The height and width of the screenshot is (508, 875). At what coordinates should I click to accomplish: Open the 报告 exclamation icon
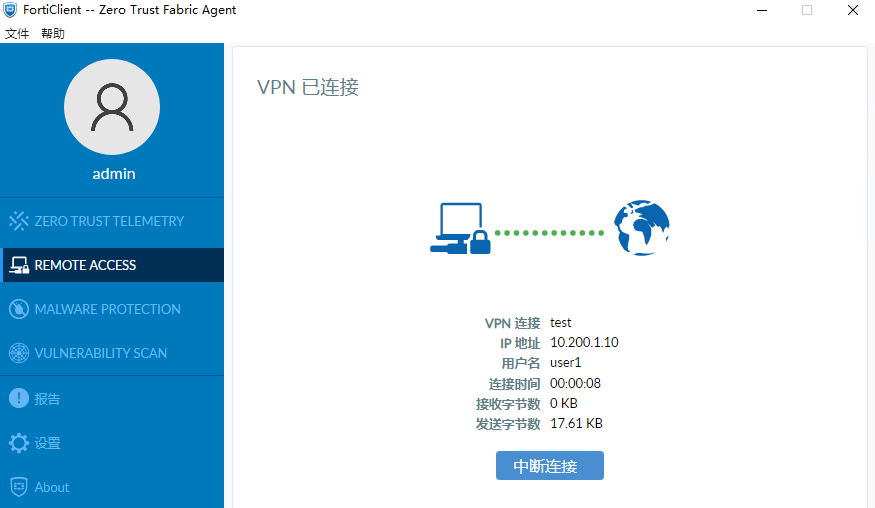[x=18, y=398]
